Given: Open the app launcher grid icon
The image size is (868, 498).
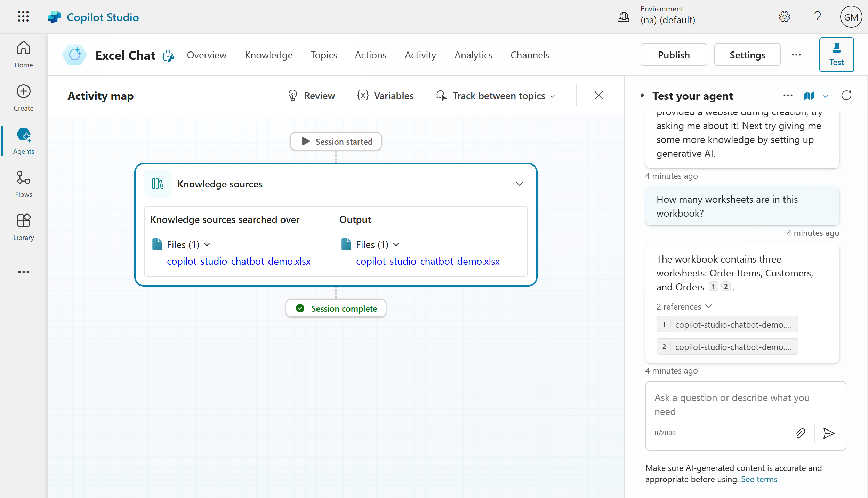Looking at the screenshot, I should pyautogui.click(x=23, y=17).
